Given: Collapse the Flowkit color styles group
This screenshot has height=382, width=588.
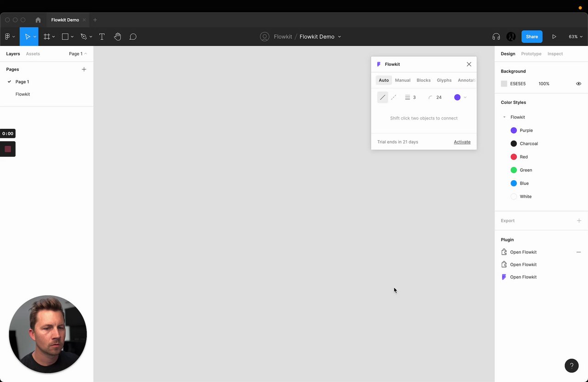Looking at the screenshot, I should click(504, 117).
